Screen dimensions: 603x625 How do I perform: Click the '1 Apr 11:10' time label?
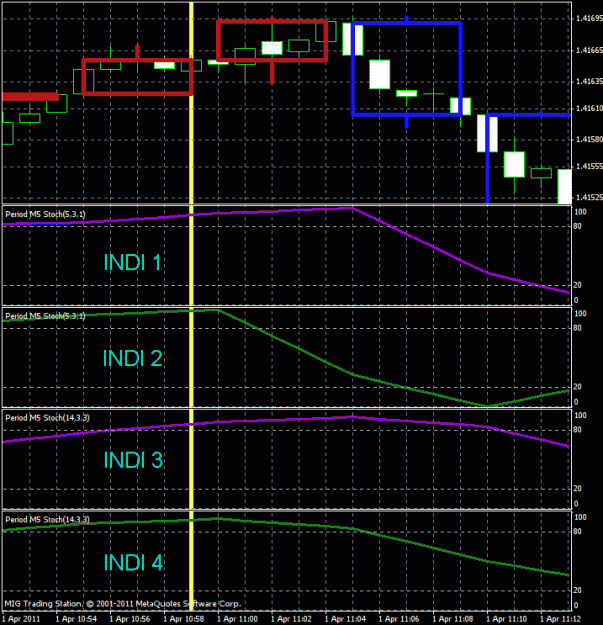pos(507,619)
